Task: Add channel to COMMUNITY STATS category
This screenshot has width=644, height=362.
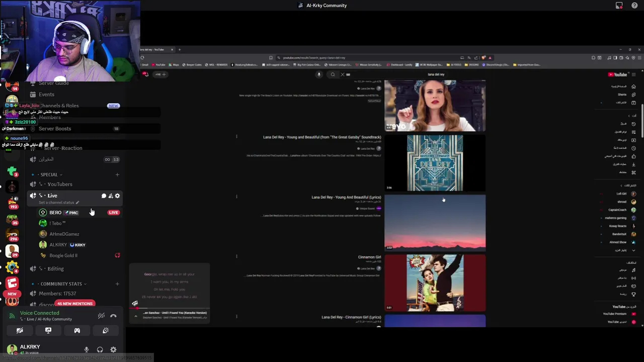Action: (x=117, y=284)
